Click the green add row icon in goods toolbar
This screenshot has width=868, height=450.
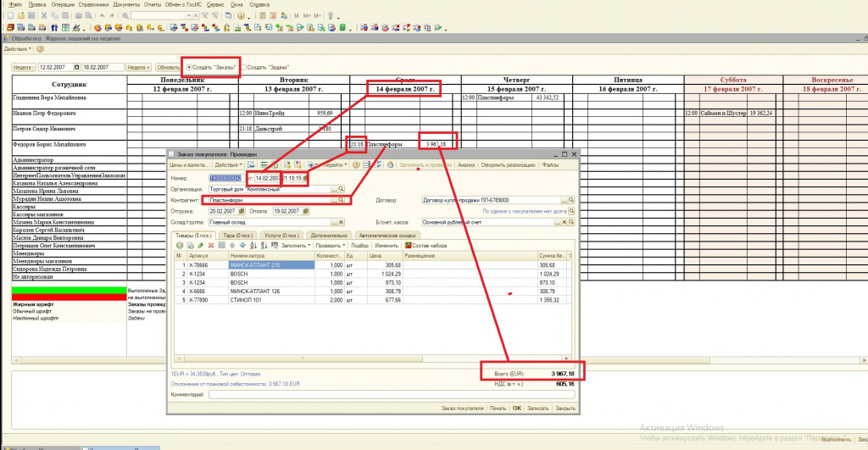tap(179, 245)
